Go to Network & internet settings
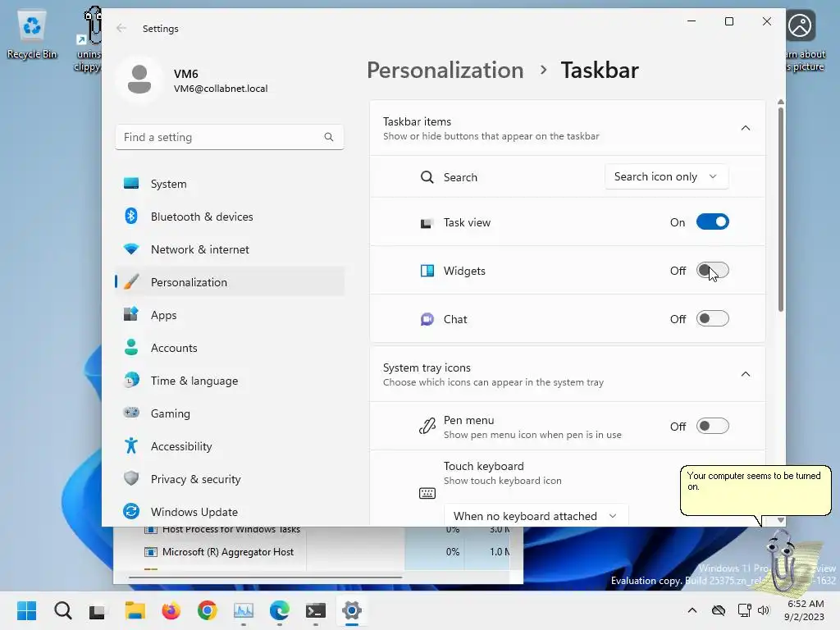The width and height of the screenshot is (840, 630). (x=230, y=249)
